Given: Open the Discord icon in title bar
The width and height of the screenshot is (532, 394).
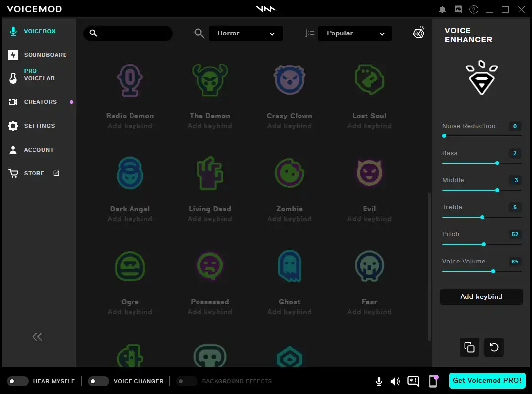Looking at the screenshot, I should pos(458,9).
